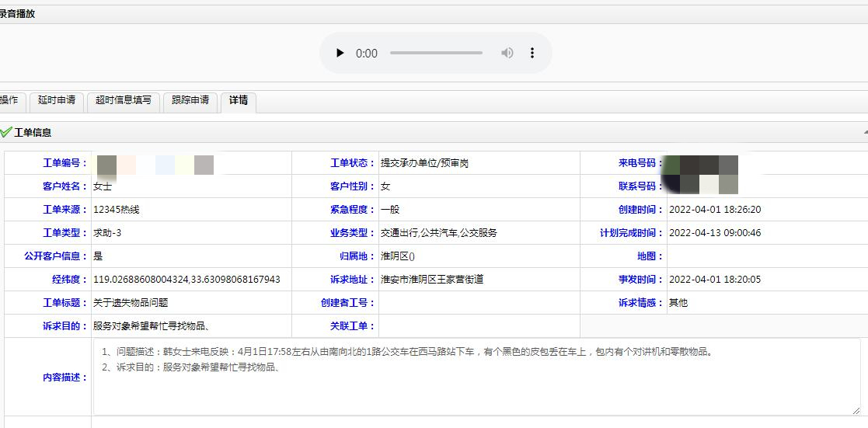The image size is (868, 428).
Task: Click the 地图 field label
Action: 650,256
